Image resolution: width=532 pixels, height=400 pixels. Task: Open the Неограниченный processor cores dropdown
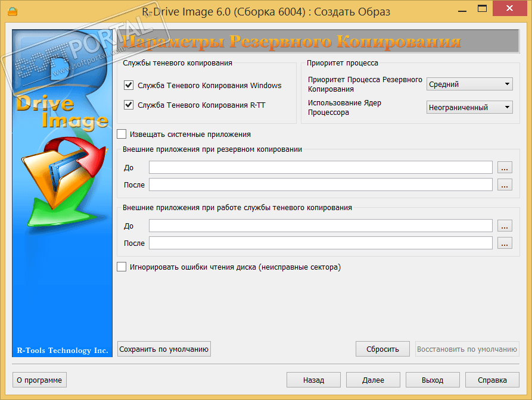click(469, 107)
